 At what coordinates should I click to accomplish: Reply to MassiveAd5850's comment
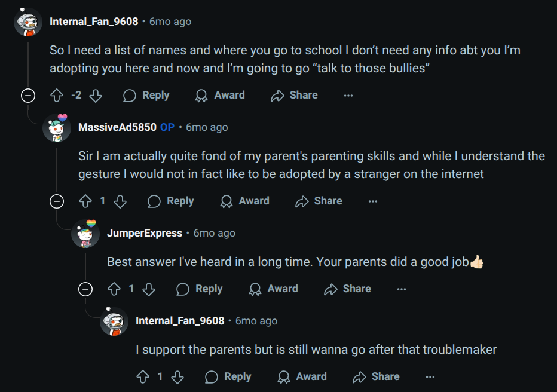171,201
